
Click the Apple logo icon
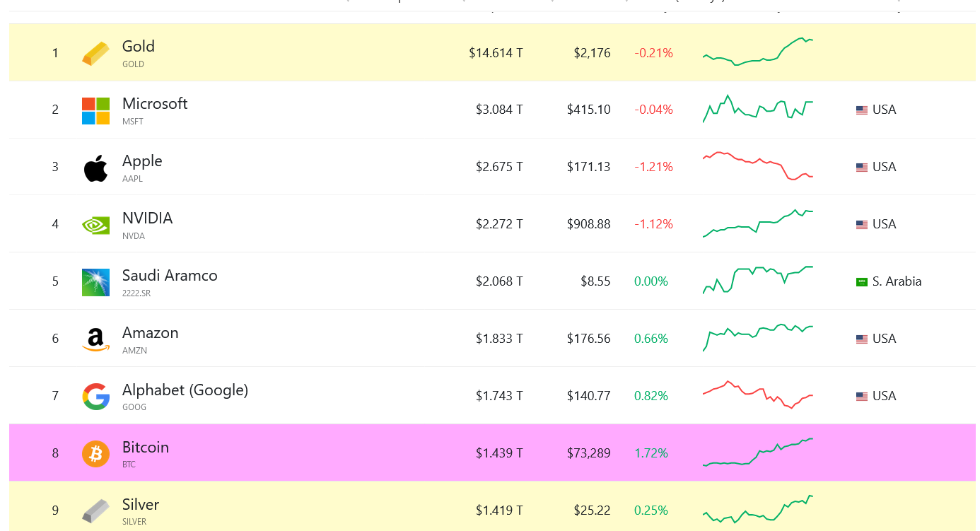pos(95,168)
